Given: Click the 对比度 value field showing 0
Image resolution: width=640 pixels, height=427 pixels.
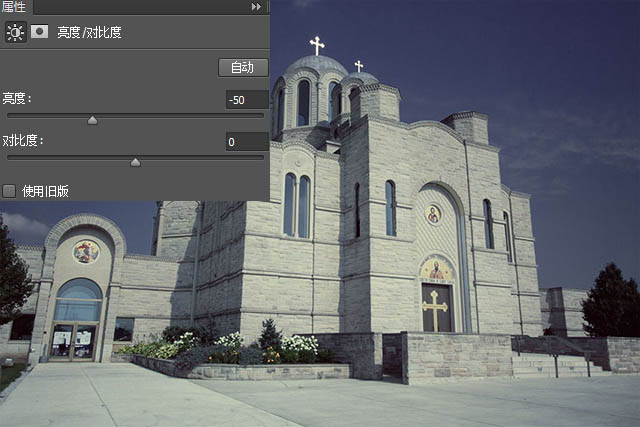Looking at the screenshot, I should tap(247, 142).
